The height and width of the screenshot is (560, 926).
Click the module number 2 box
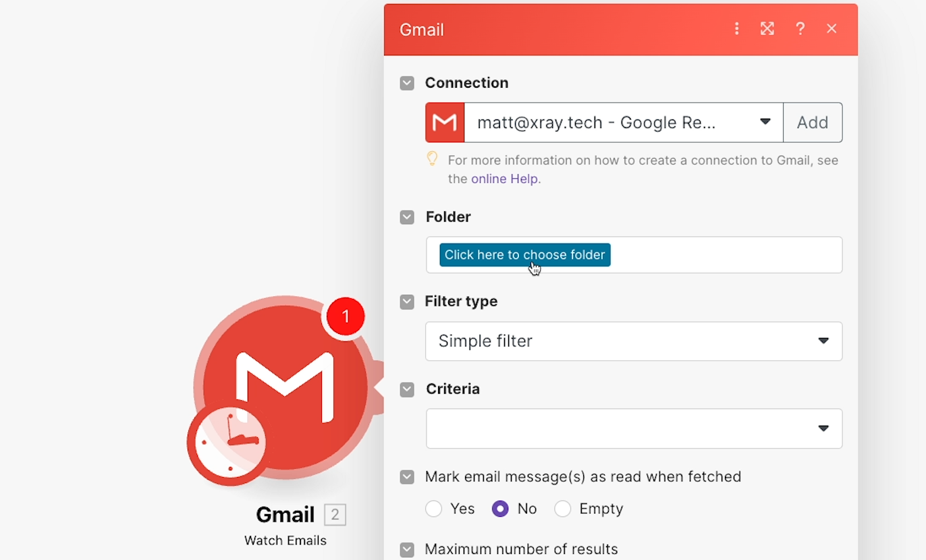[335, 515]
